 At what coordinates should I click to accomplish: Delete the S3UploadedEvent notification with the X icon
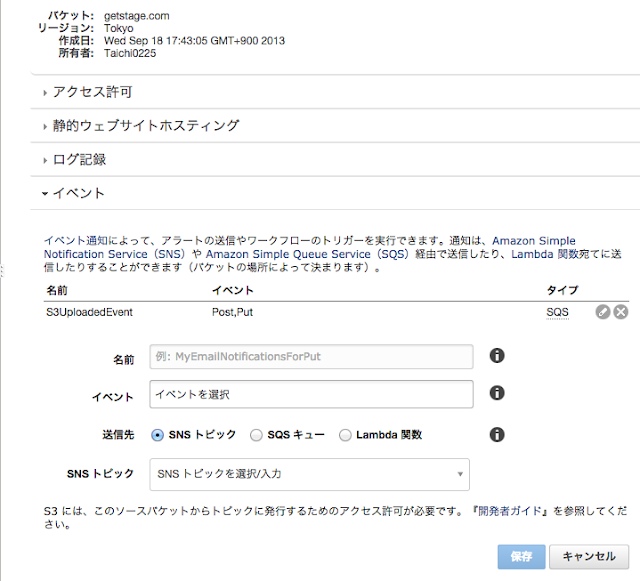tap(621, 312)
